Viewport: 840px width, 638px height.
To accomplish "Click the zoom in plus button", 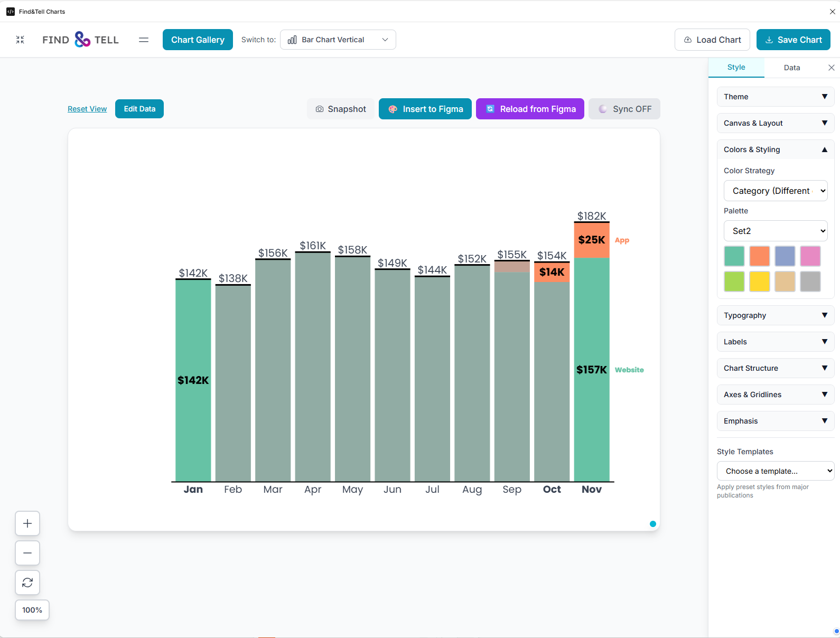I will coord(27,523).
